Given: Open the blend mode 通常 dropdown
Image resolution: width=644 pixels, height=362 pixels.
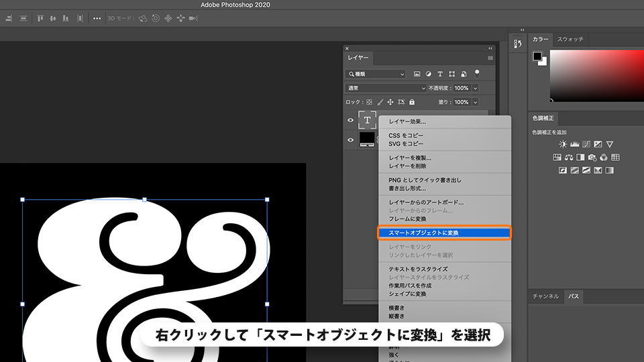Looking at the screenshot, I should point(386,88).
